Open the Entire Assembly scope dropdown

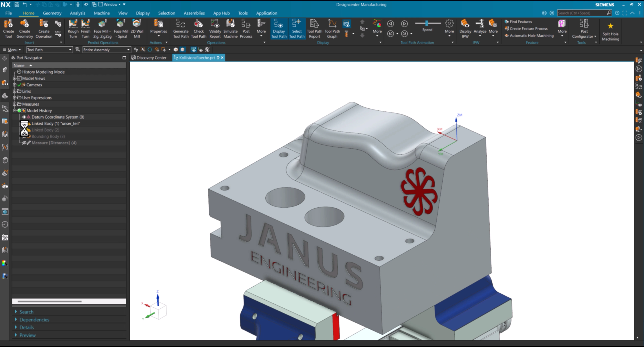pyautogui.click(x=107, y=50)
